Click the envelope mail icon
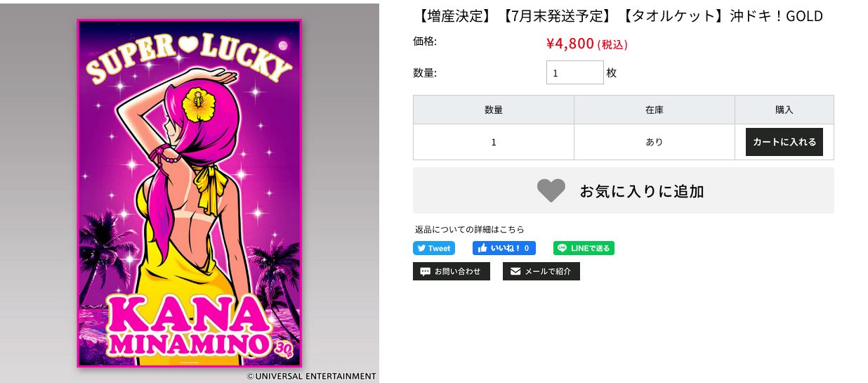Viewport: 868px width, 383px height. point(515,271)
